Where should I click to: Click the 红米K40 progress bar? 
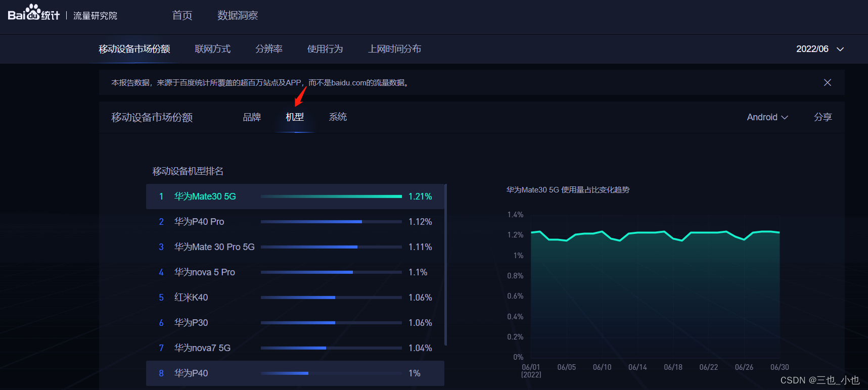[331, 298]
